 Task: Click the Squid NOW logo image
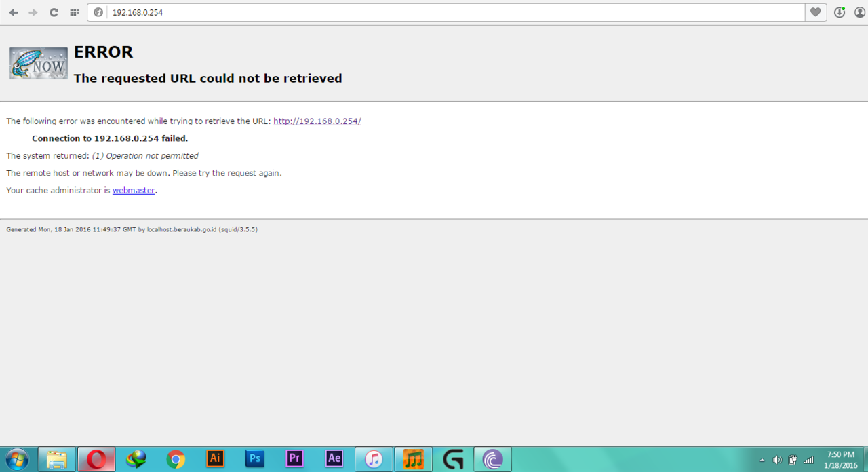coord(39,63)
